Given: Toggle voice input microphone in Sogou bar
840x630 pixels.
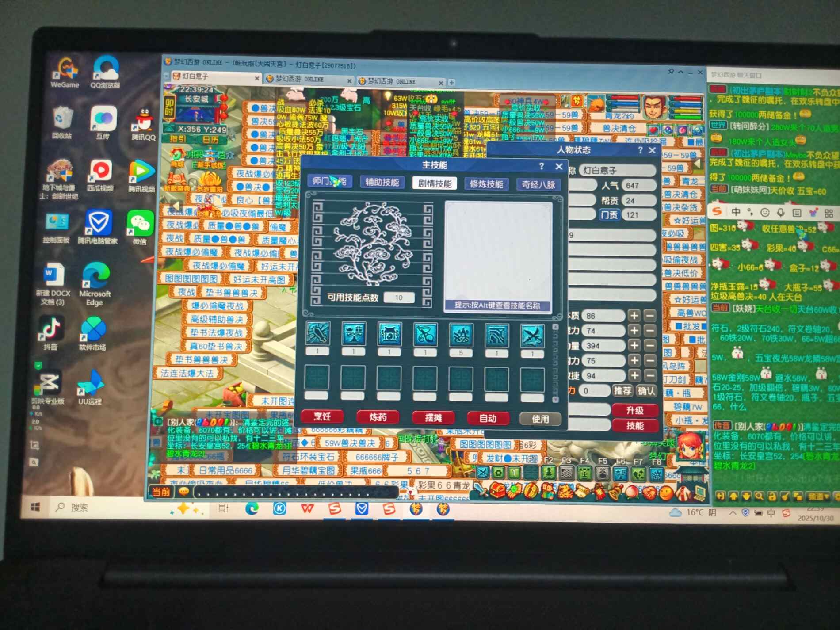Looking at the screenshot, I should [x=781, y=213].
